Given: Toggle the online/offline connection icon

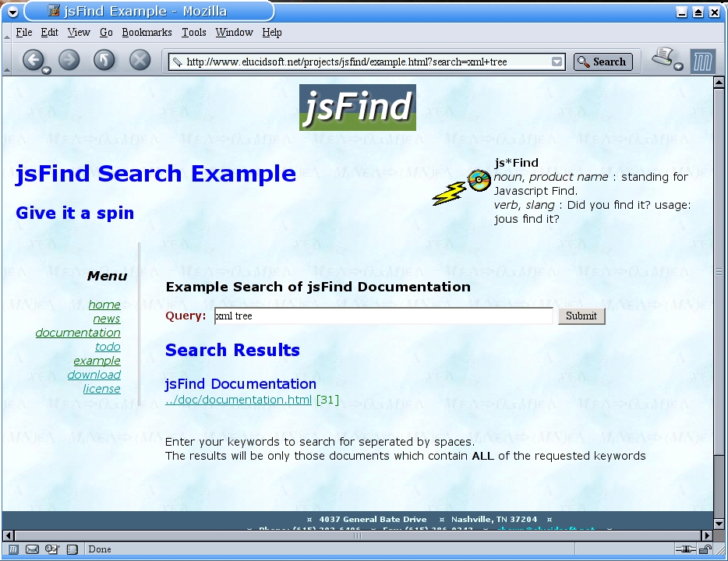Looking at the screenshot, I should [685, 549].
